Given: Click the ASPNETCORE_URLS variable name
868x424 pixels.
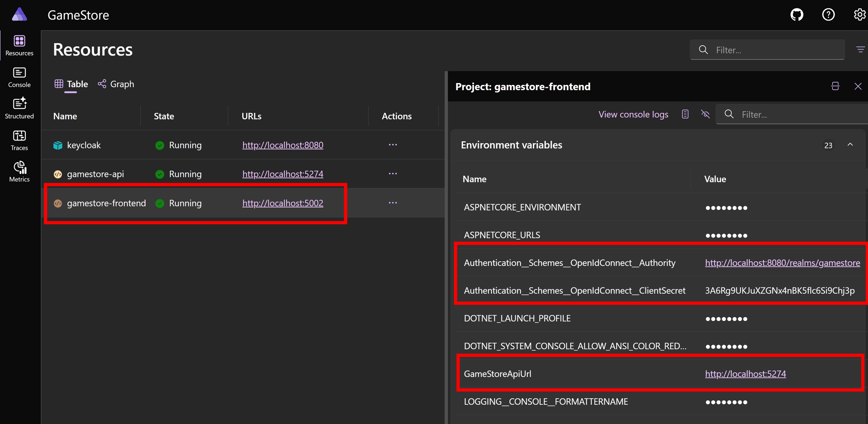Looking at the screenshot, I should pos(502,235).
